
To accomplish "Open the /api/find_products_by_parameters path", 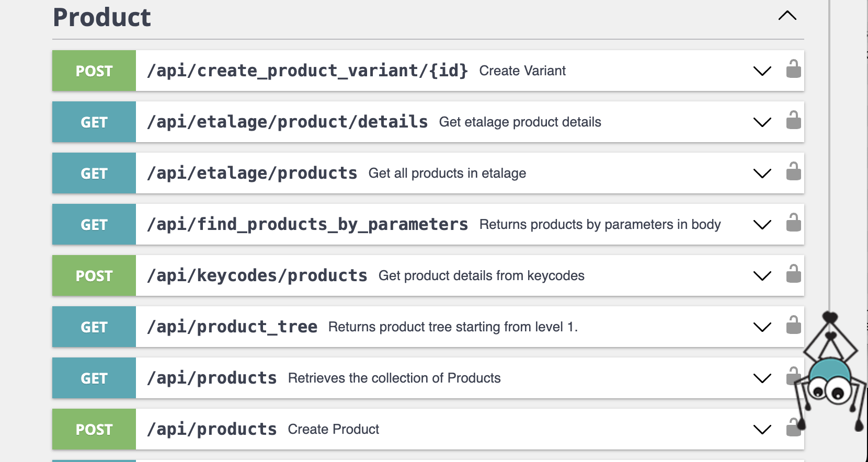I will click(307, 225).
